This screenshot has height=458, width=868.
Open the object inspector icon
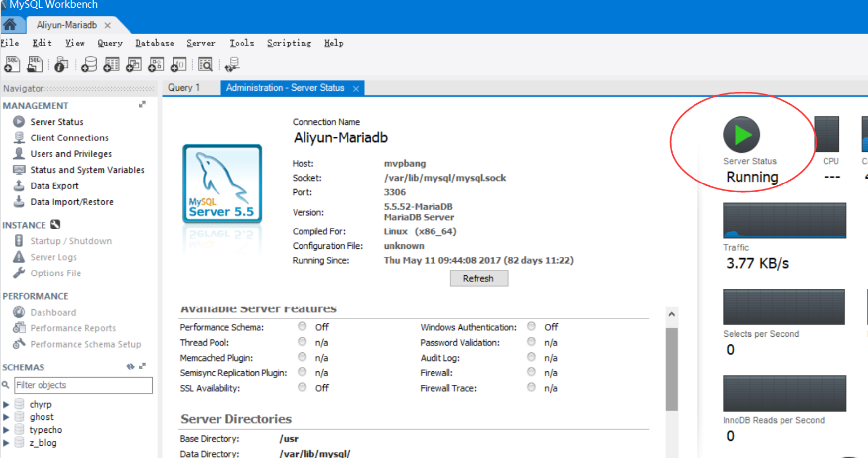click(x=61, y=64)
